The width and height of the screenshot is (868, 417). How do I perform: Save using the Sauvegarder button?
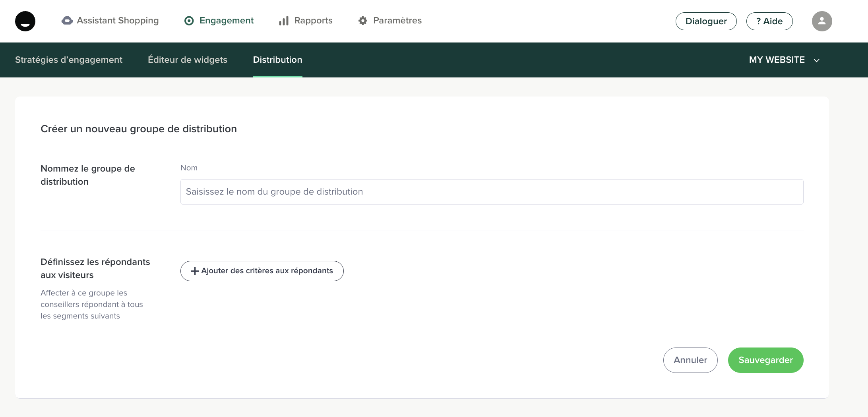coord(765,360)
